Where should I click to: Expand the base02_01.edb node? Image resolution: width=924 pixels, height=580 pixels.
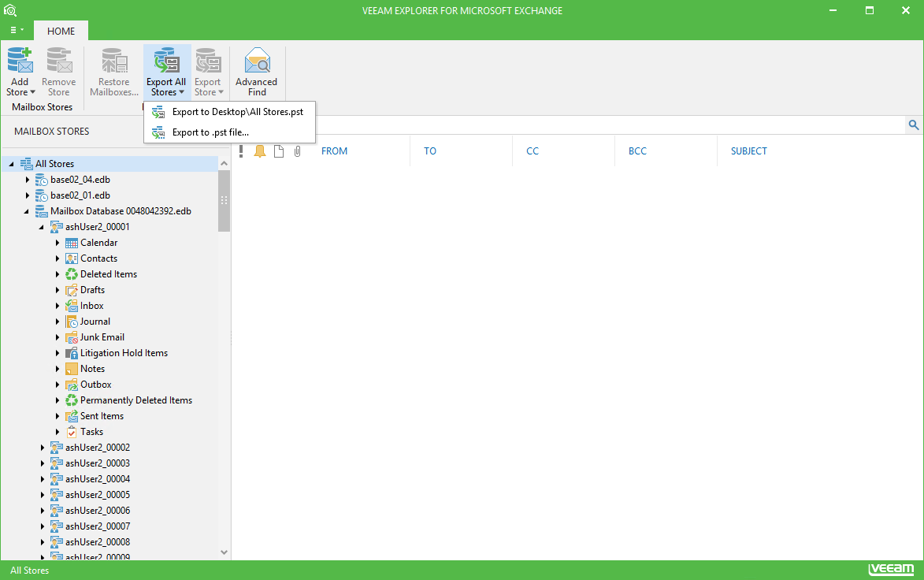27,195
